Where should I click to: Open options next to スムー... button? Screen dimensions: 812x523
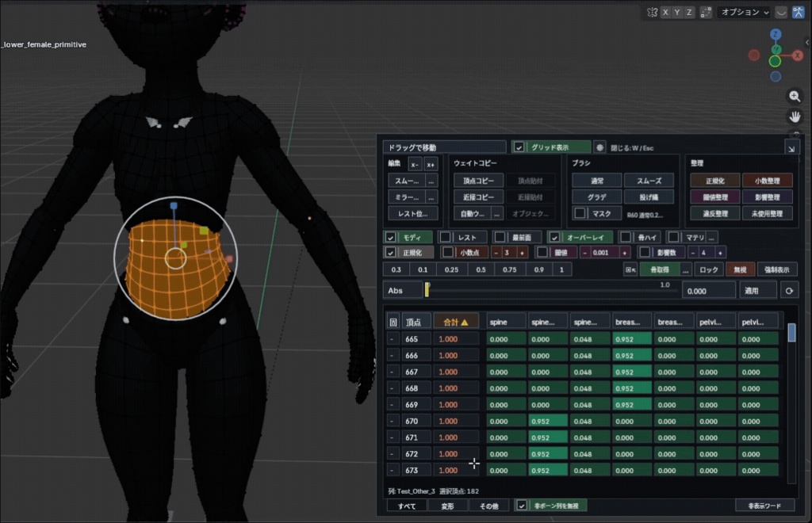tap(431, 181)
